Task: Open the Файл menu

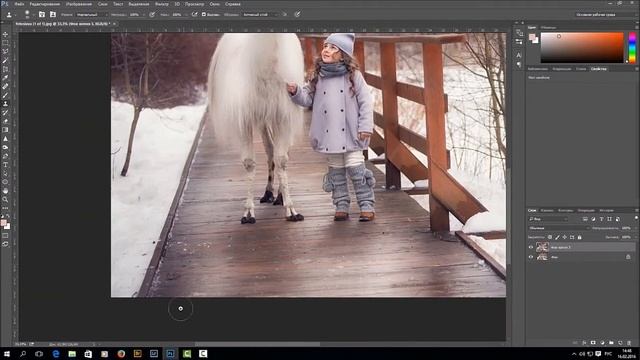Action: coord(19,4)
